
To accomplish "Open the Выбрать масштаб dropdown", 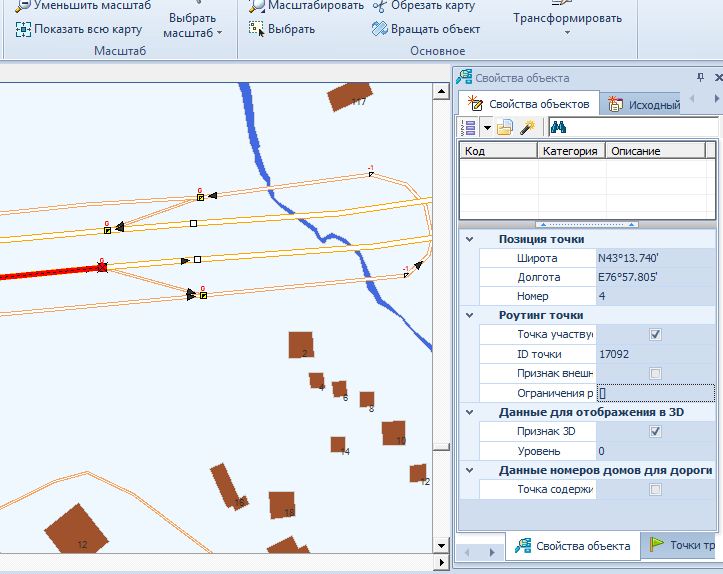I will [191, 26].
